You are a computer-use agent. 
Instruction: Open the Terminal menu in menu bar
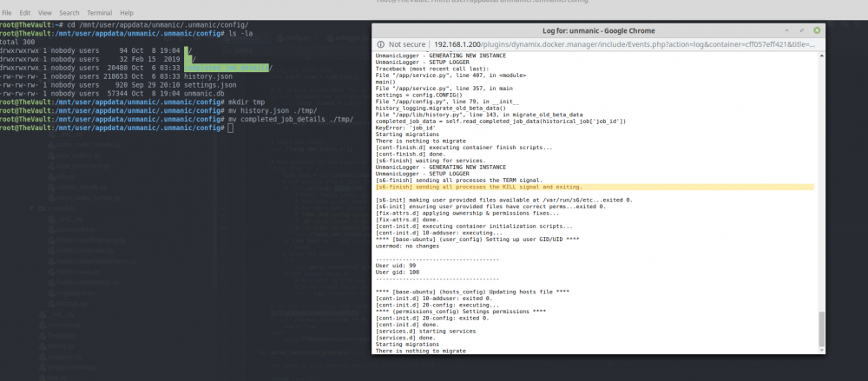point(100,13)
